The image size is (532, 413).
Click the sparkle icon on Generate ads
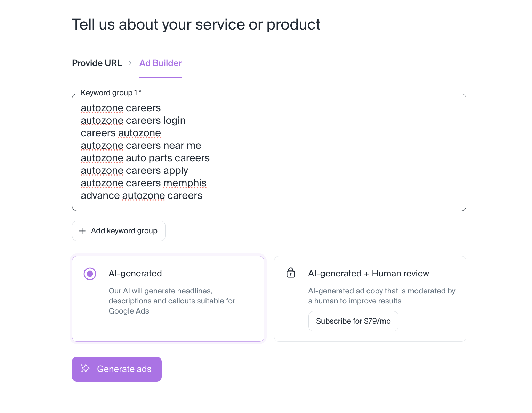point(85,369)
